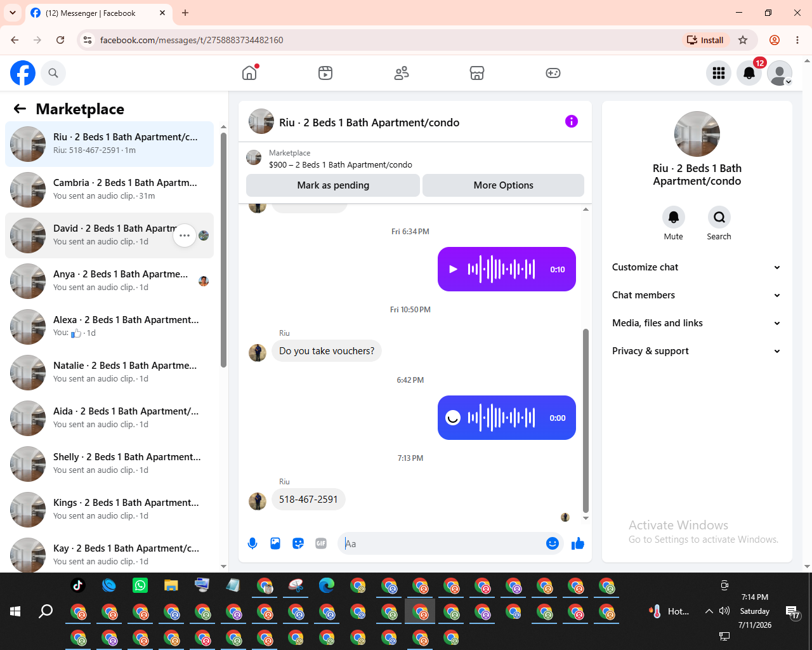Open the account profile avatar menu
Viewport: 812px width, 650px height.
coord(780,73)
